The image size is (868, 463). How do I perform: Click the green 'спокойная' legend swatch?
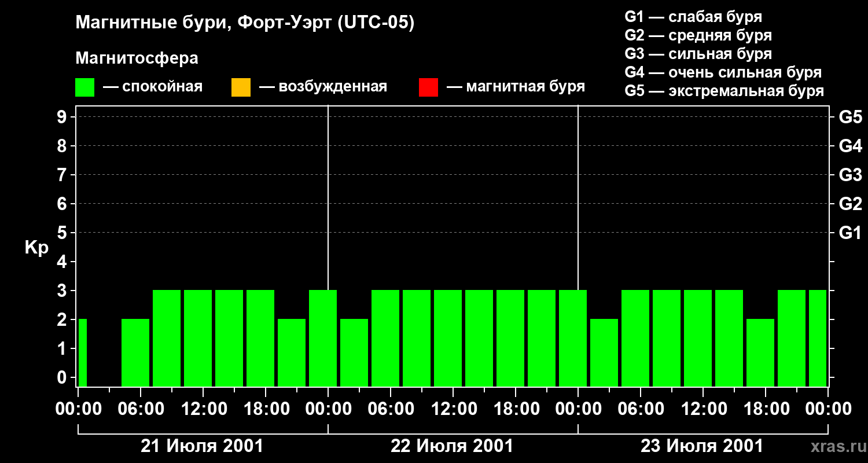(x=85, y=87)
